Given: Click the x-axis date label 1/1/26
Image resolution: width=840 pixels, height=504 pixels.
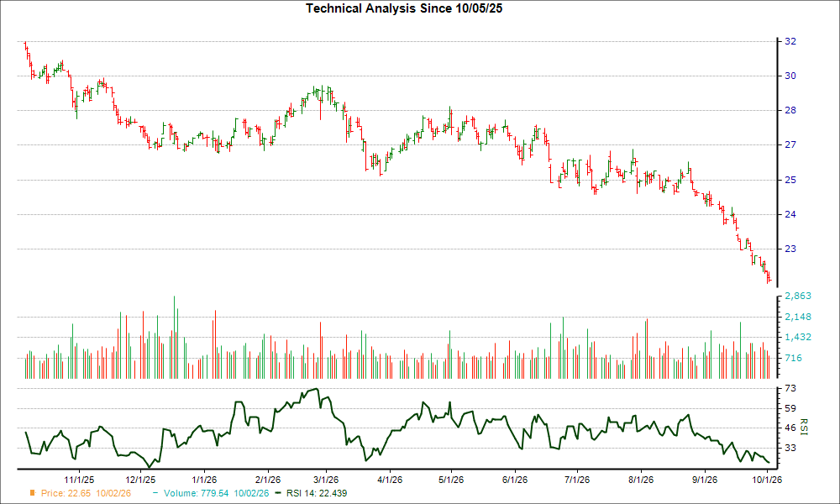Looking at the screenshot, I should pos(204,480).
